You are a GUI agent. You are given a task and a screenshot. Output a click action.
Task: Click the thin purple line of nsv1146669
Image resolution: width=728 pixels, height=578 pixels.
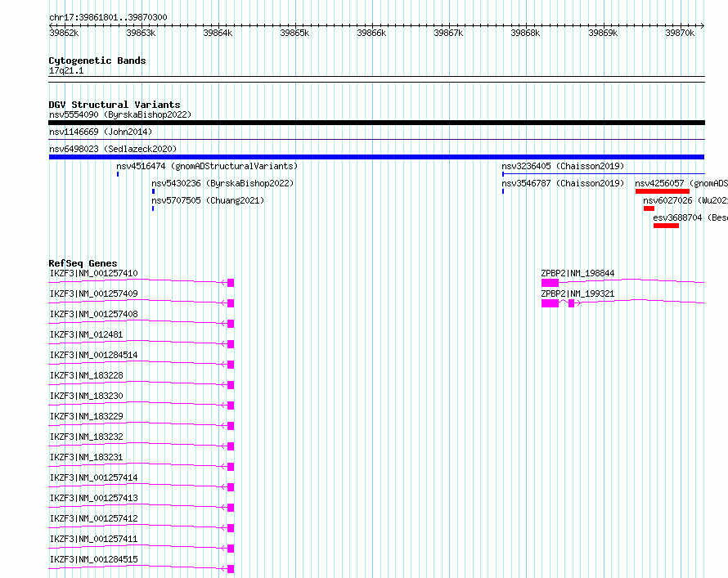(376, 139)
